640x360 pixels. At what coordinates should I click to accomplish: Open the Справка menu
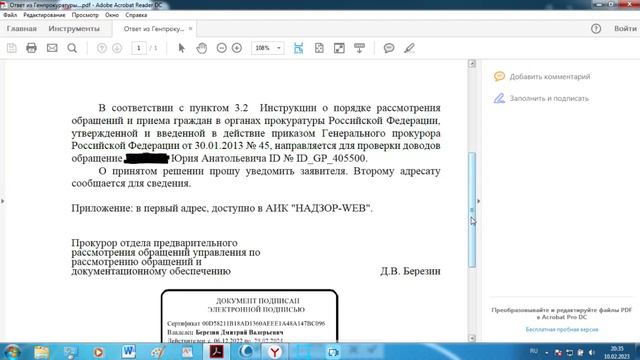[x=136, y=15]
